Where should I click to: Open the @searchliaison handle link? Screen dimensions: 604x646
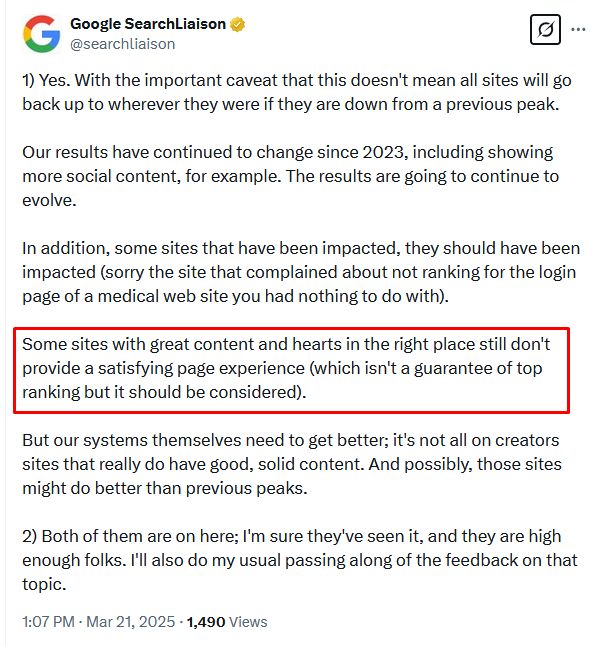(123, 44)
